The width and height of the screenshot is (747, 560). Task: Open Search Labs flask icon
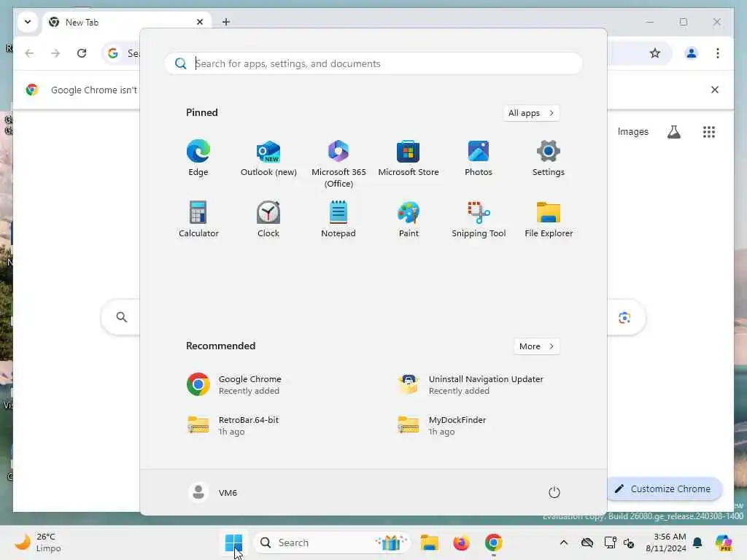click(x=673, y=131)
